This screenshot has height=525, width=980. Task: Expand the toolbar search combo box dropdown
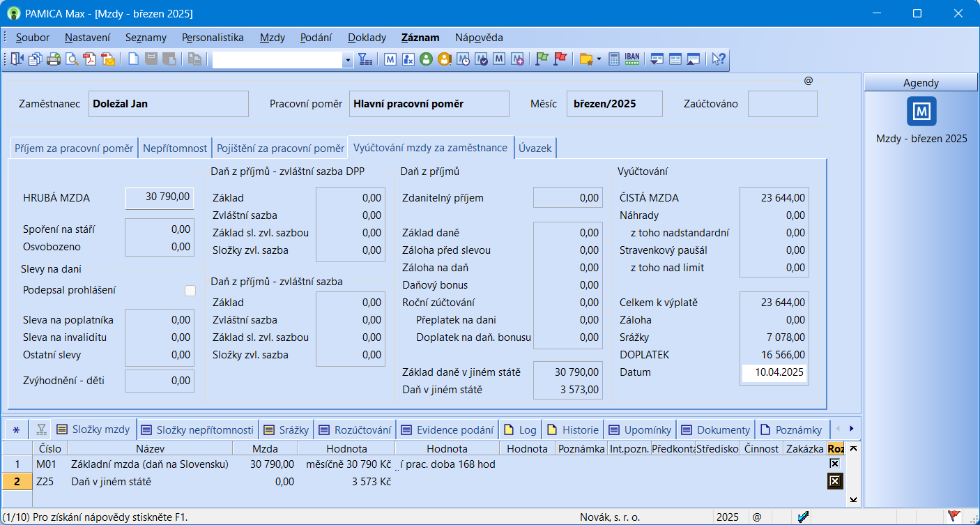pyautogui.click(x=348, y=61)
